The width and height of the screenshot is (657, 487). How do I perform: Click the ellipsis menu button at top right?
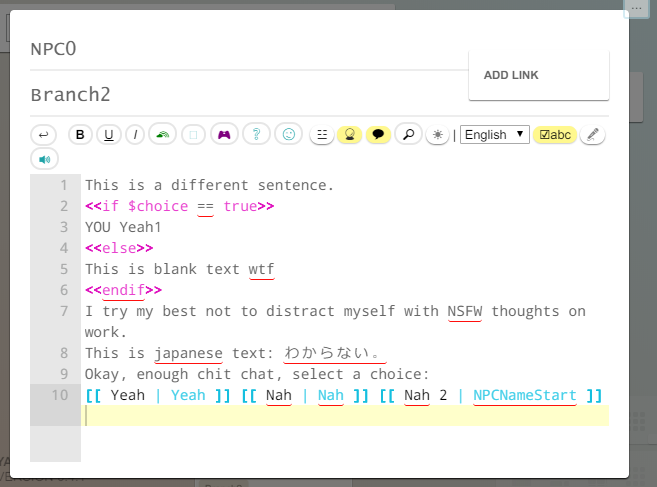tap(636, 9)
